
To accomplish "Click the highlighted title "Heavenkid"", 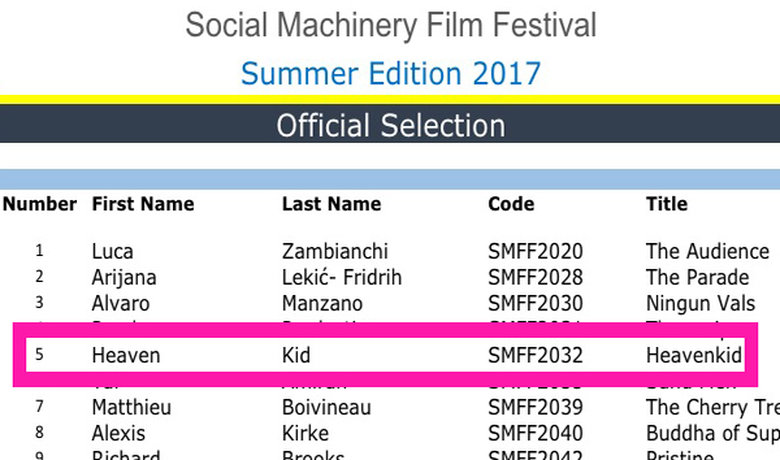I will (694, 355).
